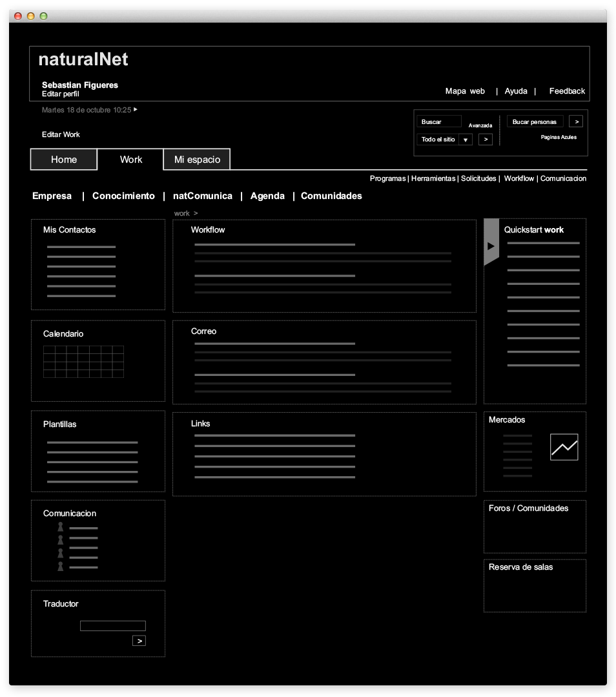Open the Mi espacio tab

pos(197,160)
